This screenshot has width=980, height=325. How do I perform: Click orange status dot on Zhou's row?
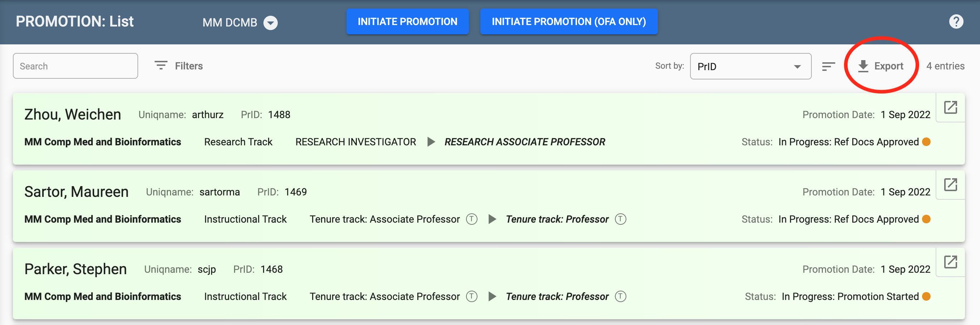pos(926,142)
